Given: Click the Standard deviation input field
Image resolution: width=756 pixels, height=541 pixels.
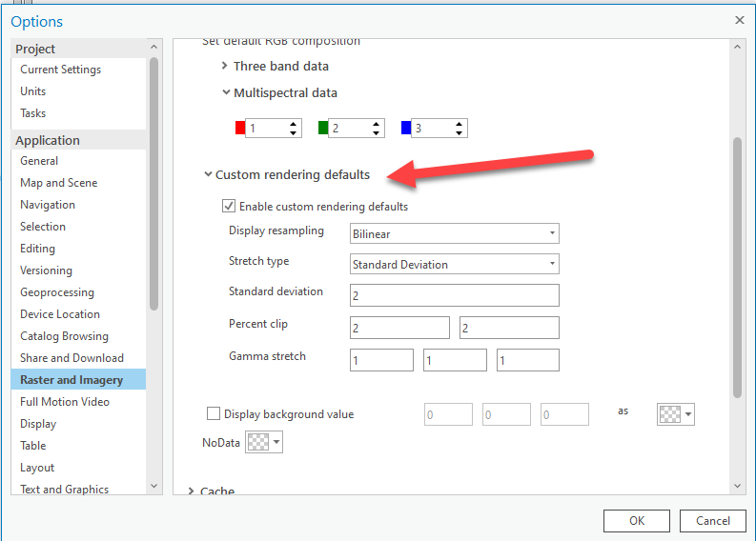Looking at the screenshot, I should 454,295.
